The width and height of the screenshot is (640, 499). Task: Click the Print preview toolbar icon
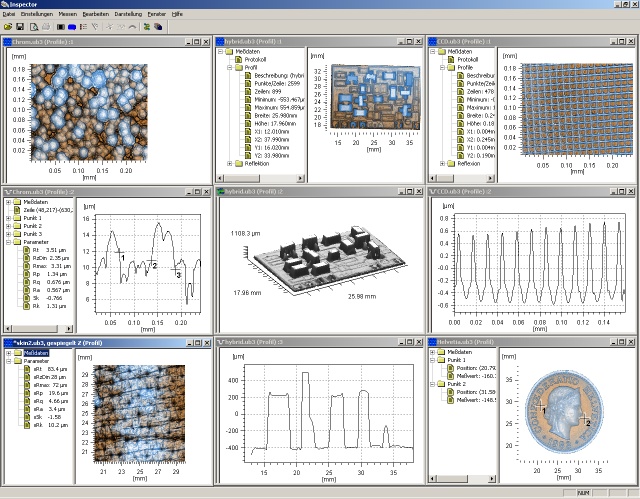[35, 27]
